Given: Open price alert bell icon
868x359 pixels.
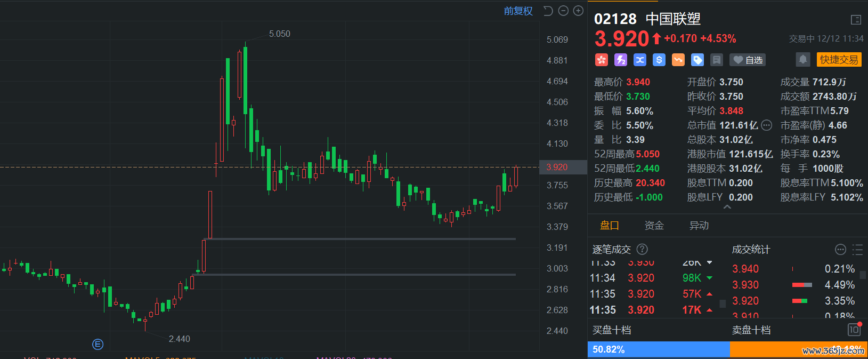Looking at the screenshot, I should (x=803, y=59).
